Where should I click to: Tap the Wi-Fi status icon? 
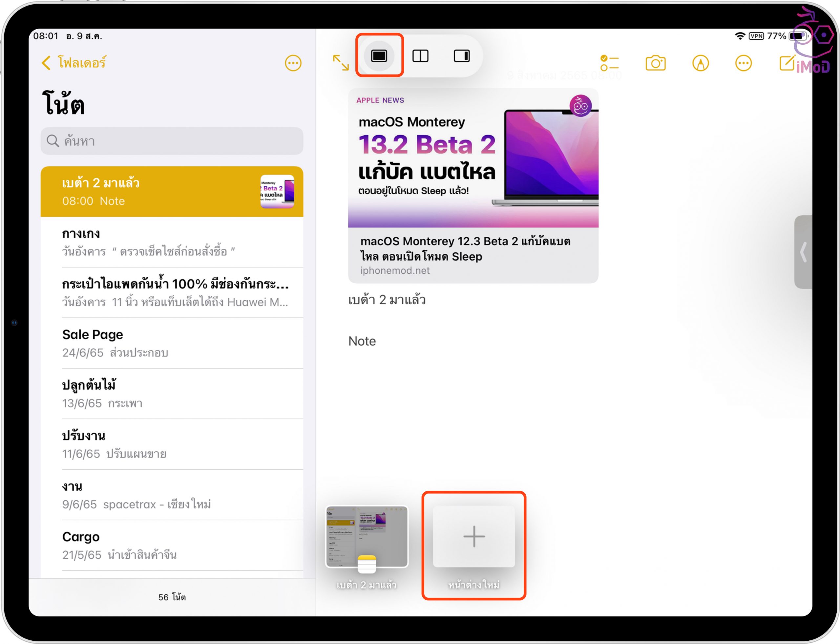pos(740,36)
